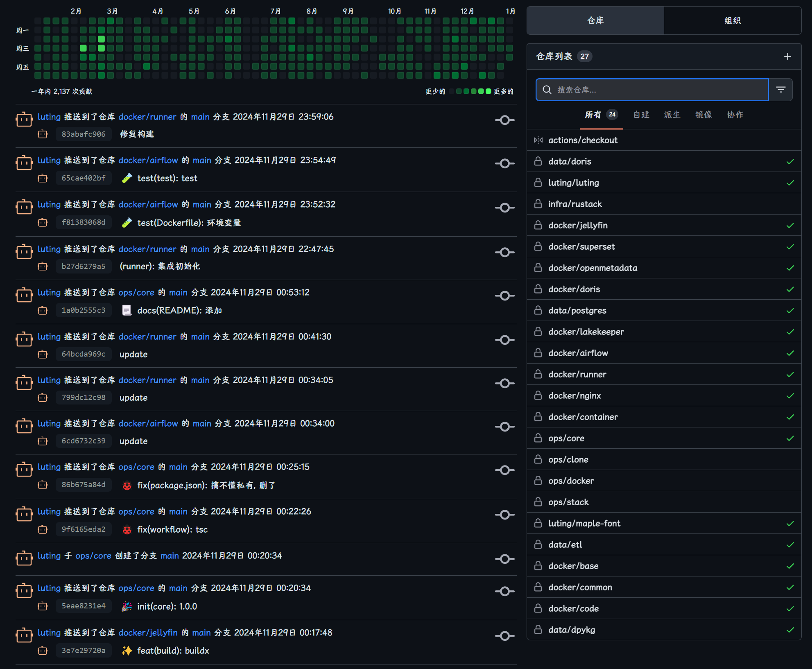The height and width of the screenshot is (669, 812).
Task: Open docker/airflow repository link in activity feed
Action: pos(148,160)
